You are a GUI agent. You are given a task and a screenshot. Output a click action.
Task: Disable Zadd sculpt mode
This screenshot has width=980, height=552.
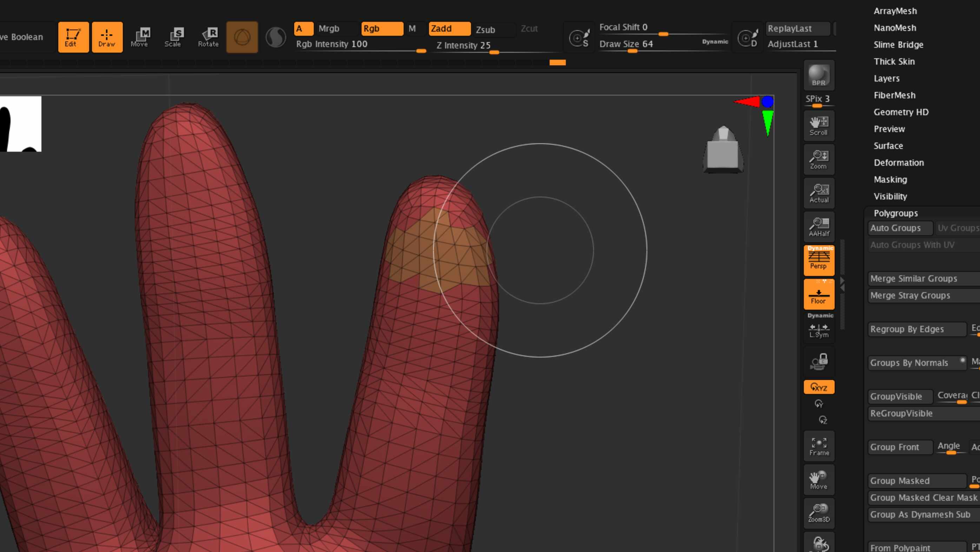pos(449,28)
